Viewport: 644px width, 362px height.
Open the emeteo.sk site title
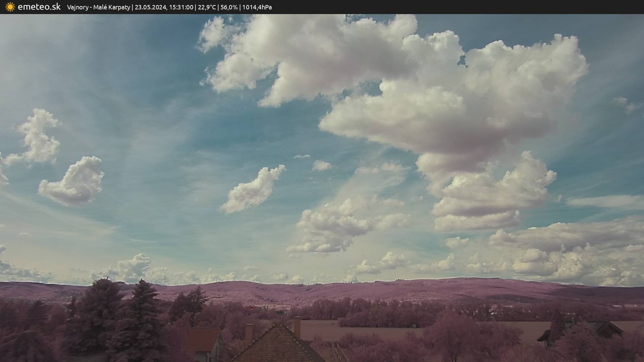39,7
